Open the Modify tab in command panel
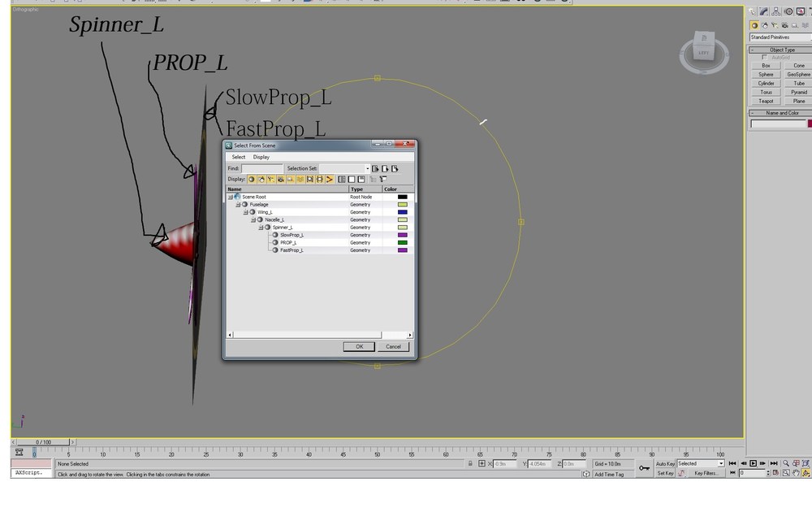The image size is (812, 508). [764, 11]
